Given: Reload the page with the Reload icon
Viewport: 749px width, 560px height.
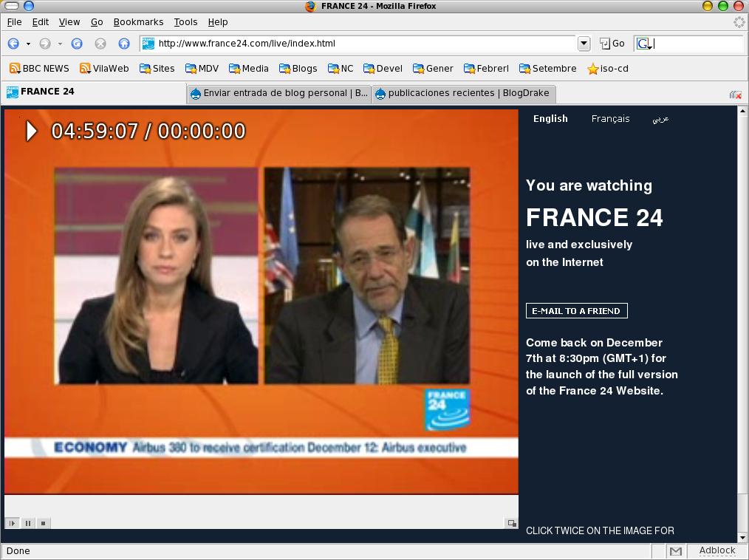Looking at the screenshot, I should pyautogui.click(x=76, y=44).
